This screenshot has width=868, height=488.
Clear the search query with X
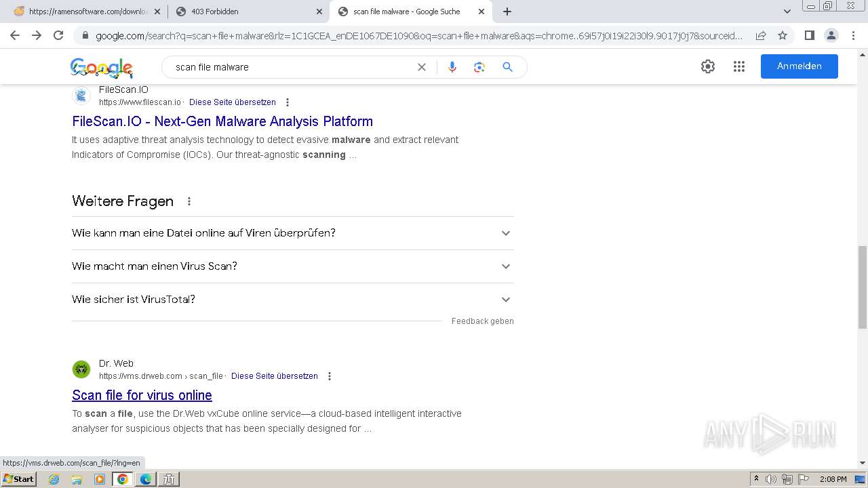[x=422, y=67]
